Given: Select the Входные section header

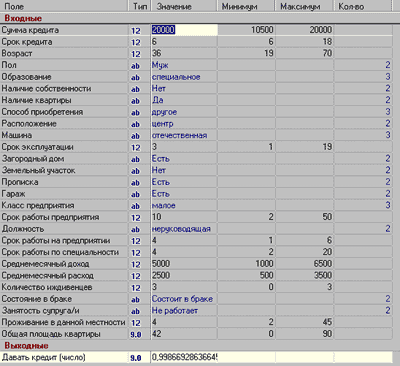Looking at the screenshot, I should click(x=23, y=18).
